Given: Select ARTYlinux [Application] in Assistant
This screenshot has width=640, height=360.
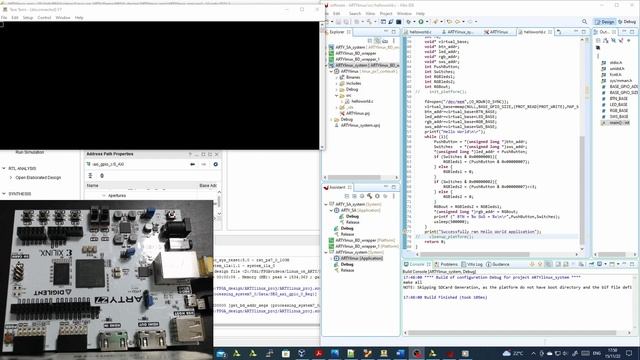Looking at the screenshot, I should coord(362,258).
